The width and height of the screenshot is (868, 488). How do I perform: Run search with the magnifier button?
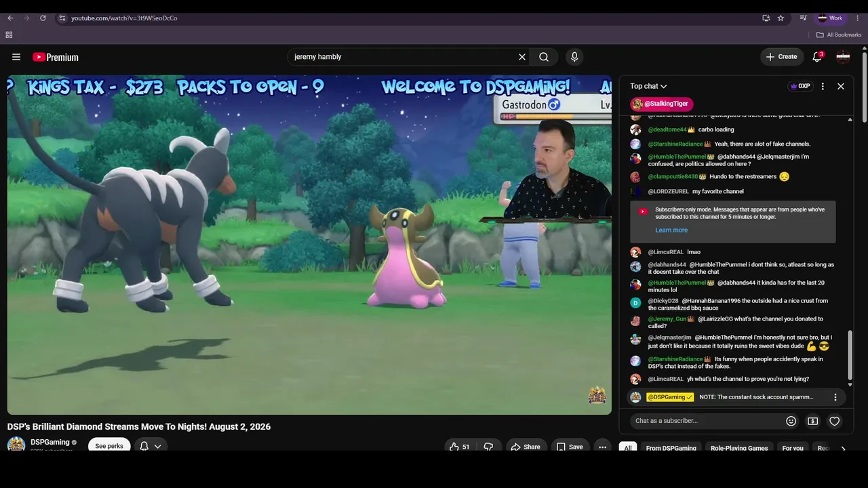(544, 57)
